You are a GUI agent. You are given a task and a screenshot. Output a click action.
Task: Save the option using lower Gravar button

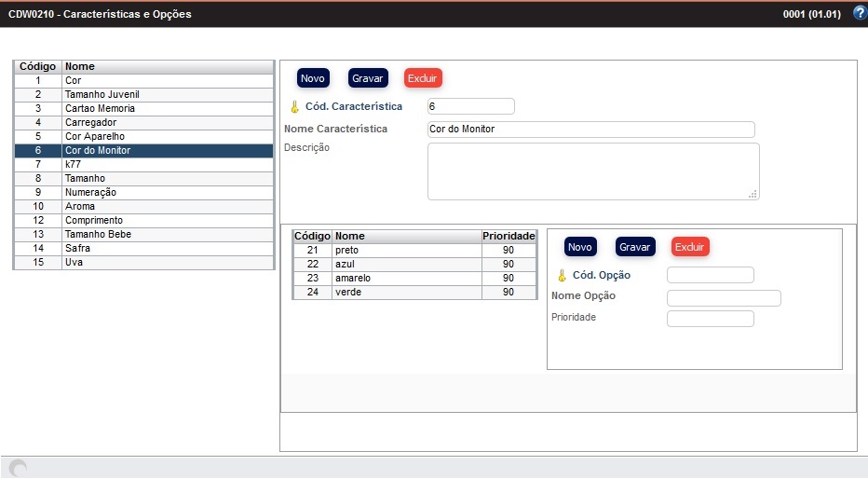(x=634, y=247)
